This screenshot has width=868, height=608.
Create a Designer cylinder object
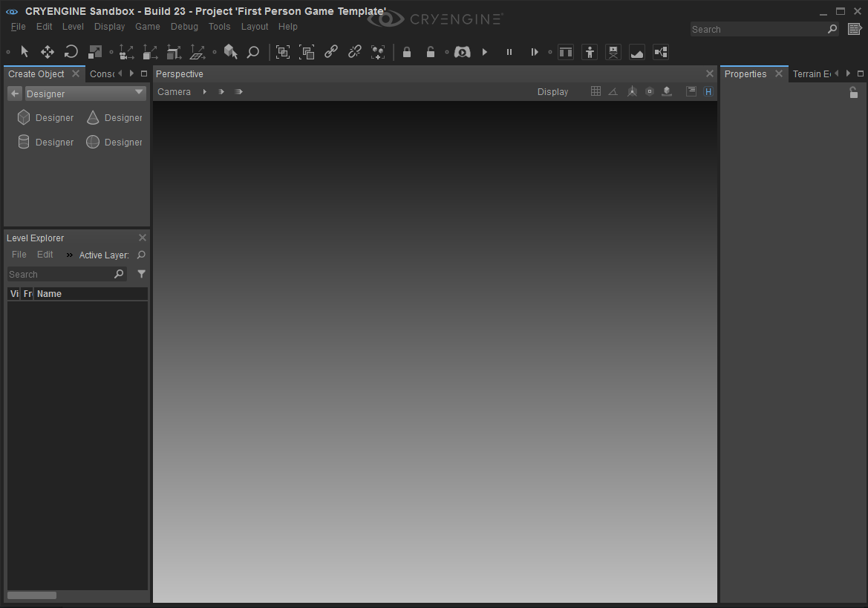[x=46, y=143]
